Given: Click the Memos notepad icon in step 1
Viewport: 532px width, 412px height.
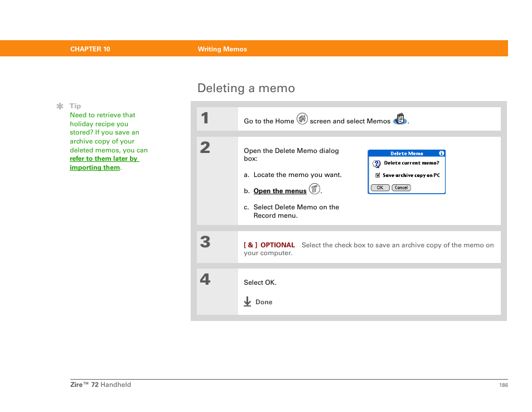Looking at the screenshot, I should coord(400,119).
